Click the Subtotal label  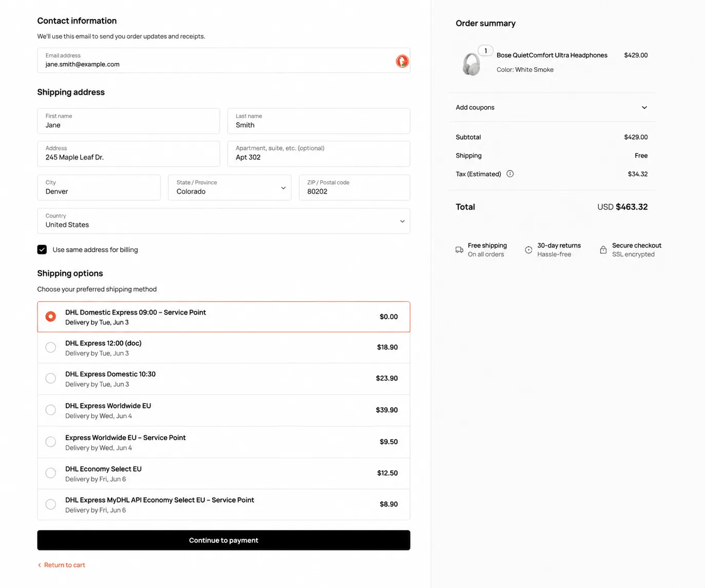[468, 137]
